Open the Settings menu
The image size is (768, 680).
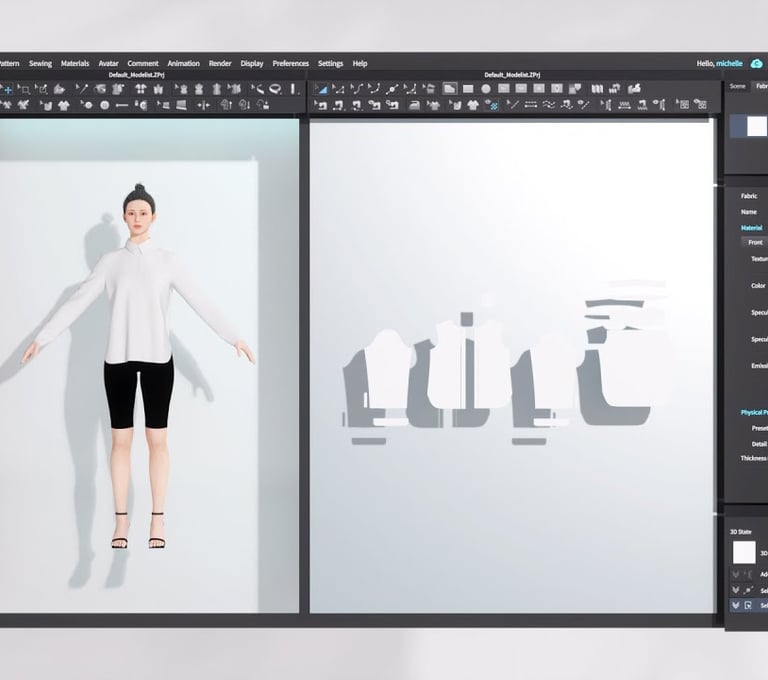click(330, 64)
